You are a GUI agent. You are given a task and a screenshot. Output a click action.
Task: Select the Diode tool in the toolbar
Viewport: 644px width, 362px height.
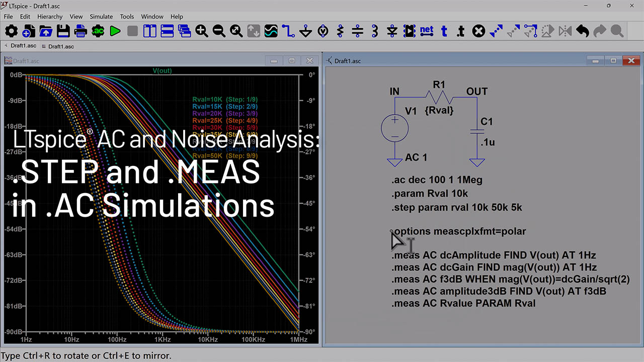point(392,31)
